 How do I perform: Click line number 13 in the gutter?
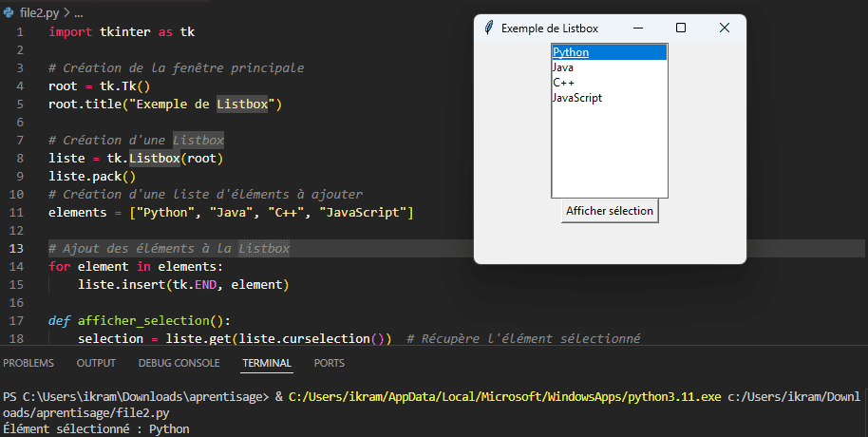pos(16,248)
